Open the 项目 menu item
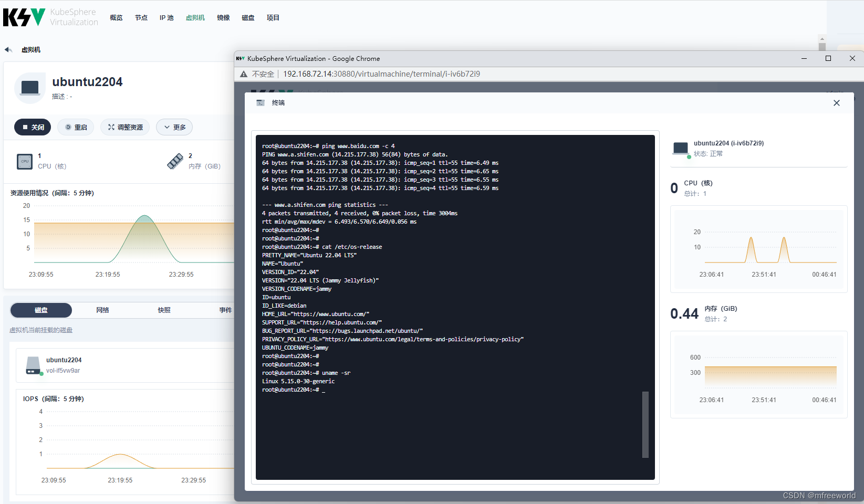 pos(273,18)
